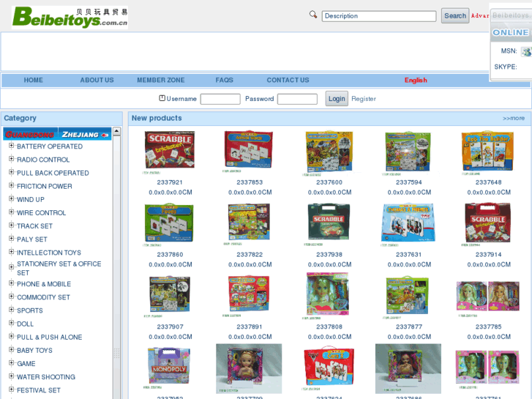Open STATIONERY SET & OFFICE SET category
The width and height of the screenshot is (532, 399).
coord(59,268)
